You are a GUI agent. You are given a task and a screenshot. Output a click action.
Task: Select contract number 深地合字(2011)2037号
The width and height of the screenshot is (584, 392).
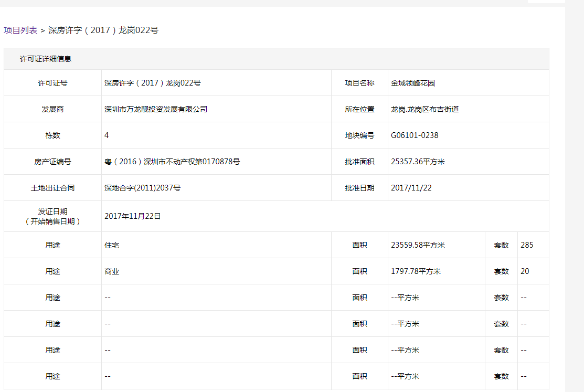pos(142,188)
